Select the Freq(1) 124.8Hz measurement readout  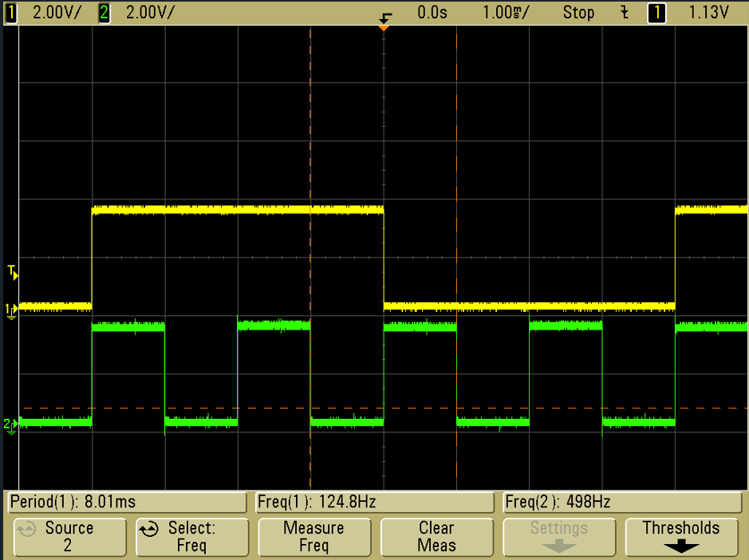coord(374,502)
